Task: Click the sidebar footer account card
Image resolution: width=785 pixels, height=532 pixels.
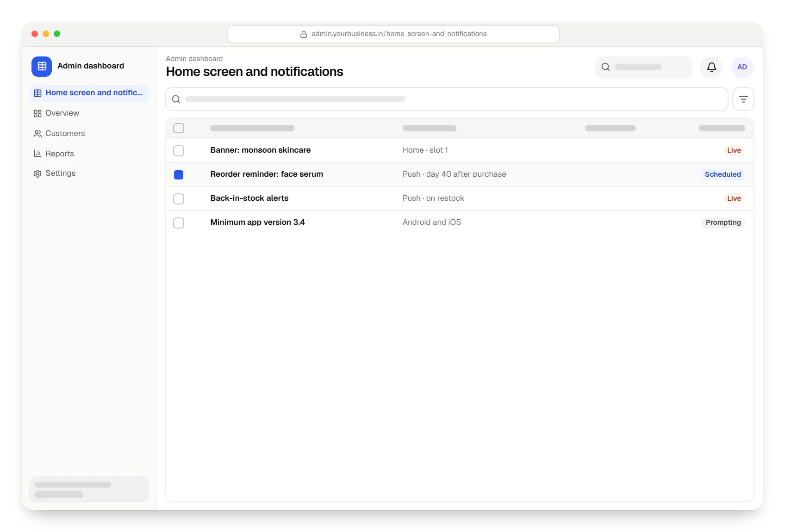Action: pyautogui.click(x=89, y=489)
